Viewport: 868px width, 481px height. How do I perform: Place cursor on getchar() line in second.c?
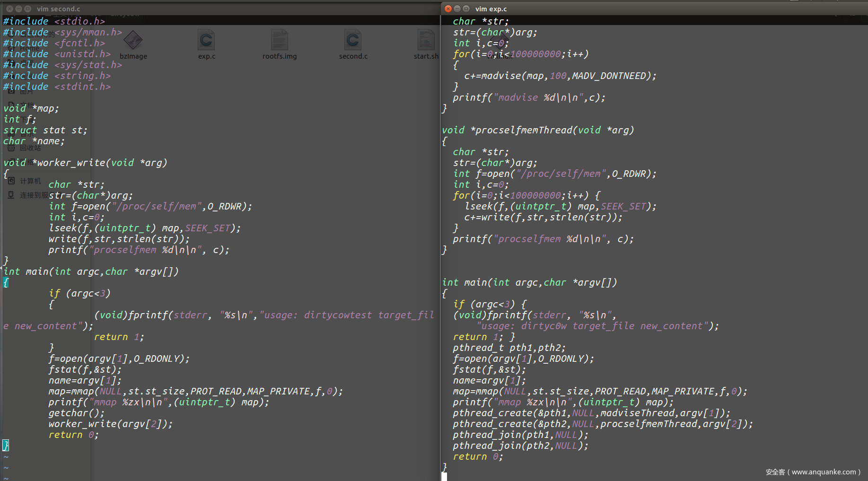[76, 413]
